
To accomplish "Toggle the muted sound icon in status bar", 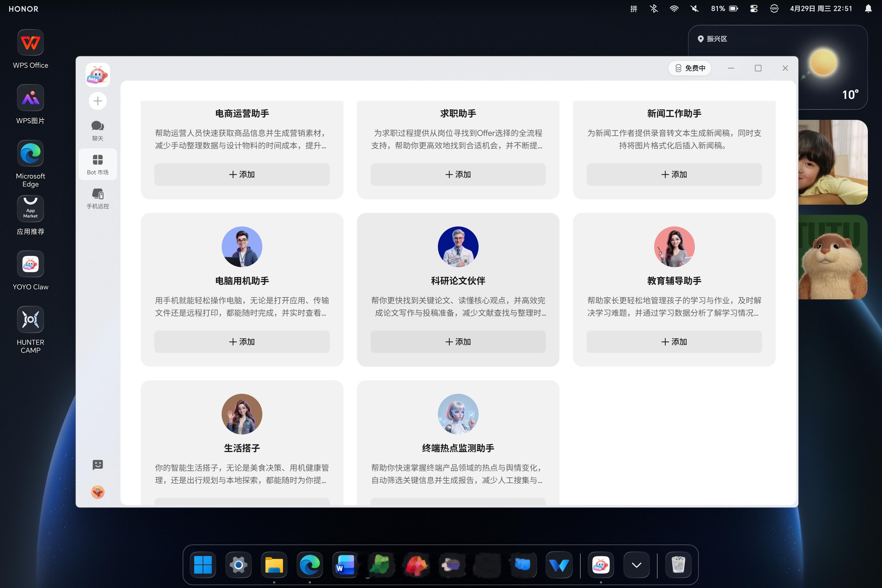I will click(x=695, y=9).
